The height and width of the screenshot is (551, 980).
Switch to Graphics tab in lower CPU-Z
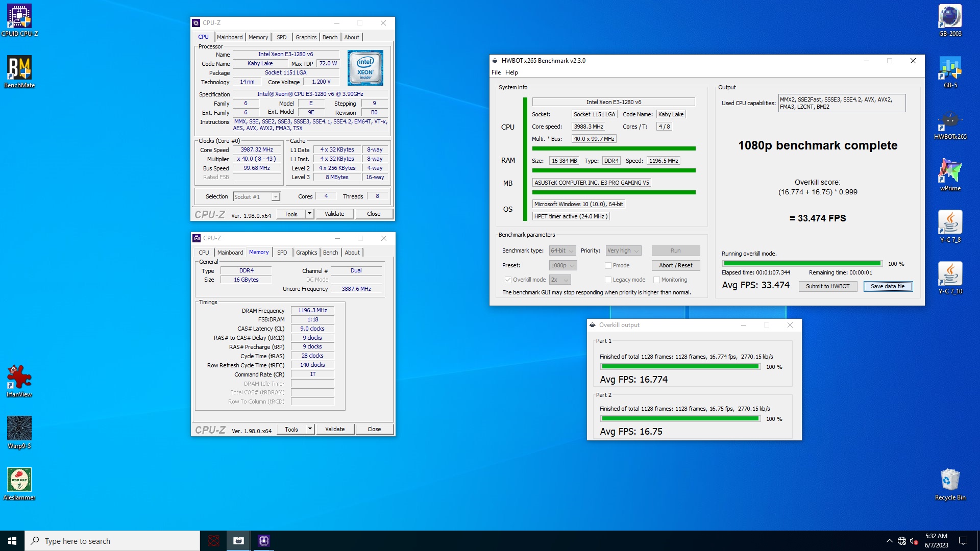(x=306, y=253)
